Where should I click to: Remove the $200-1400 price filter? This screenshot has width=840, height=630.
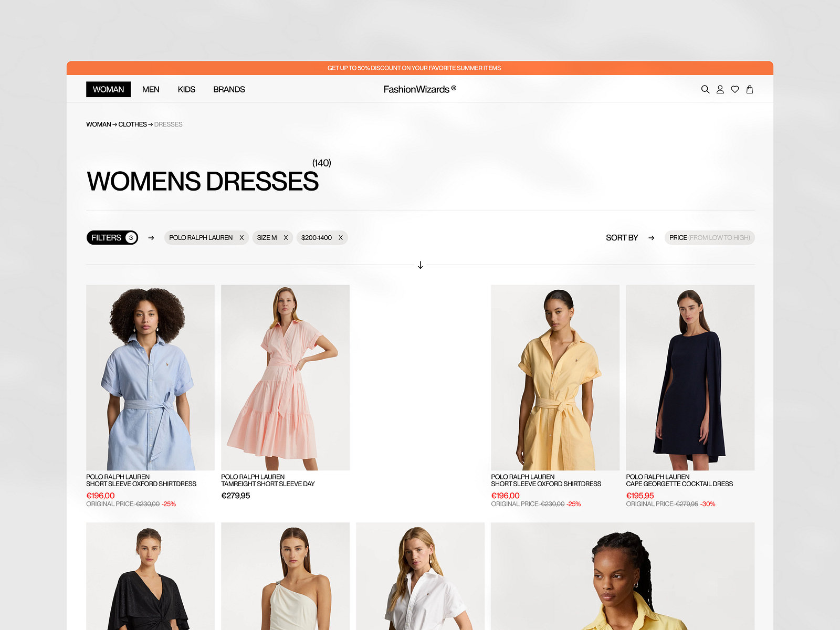pos(340,238)
